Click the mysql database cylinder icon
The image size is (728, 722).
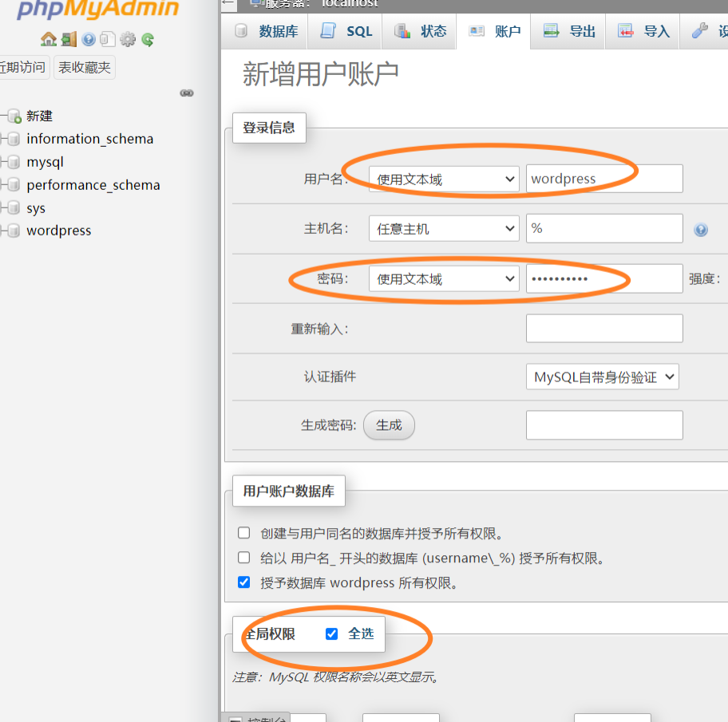(x=14, y=161)
